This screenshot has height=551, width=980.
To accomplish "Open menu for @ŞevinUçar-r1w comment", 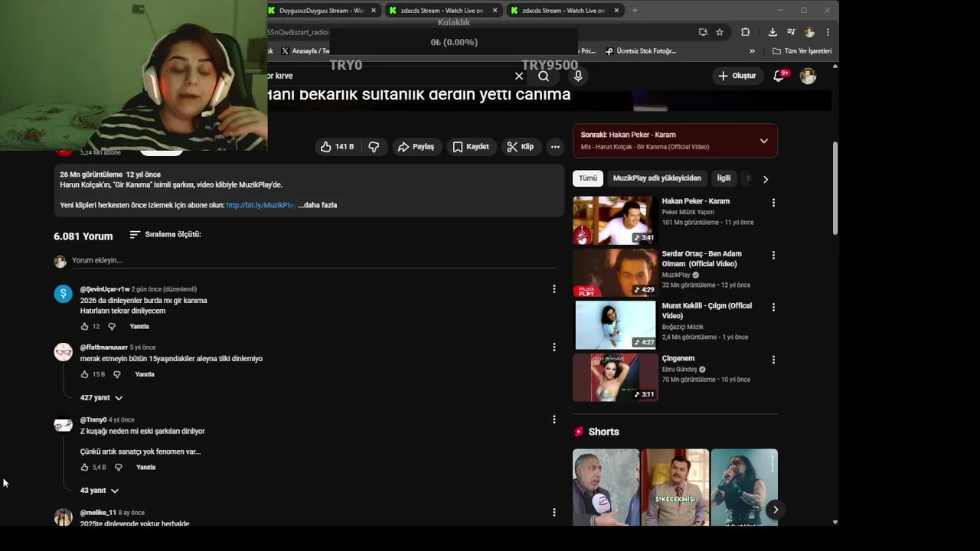I will 554,289.
